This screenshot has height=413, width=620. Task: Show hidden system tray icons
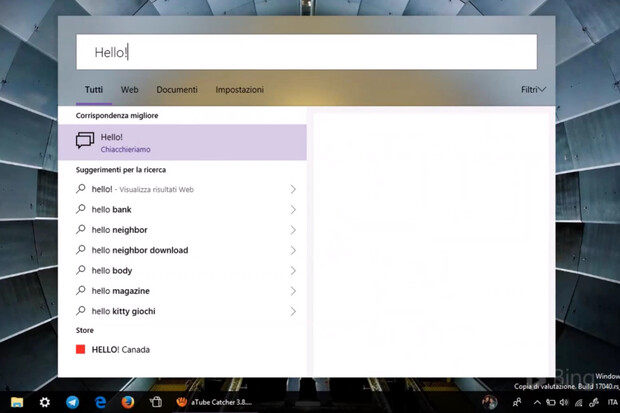coord(537,403)
